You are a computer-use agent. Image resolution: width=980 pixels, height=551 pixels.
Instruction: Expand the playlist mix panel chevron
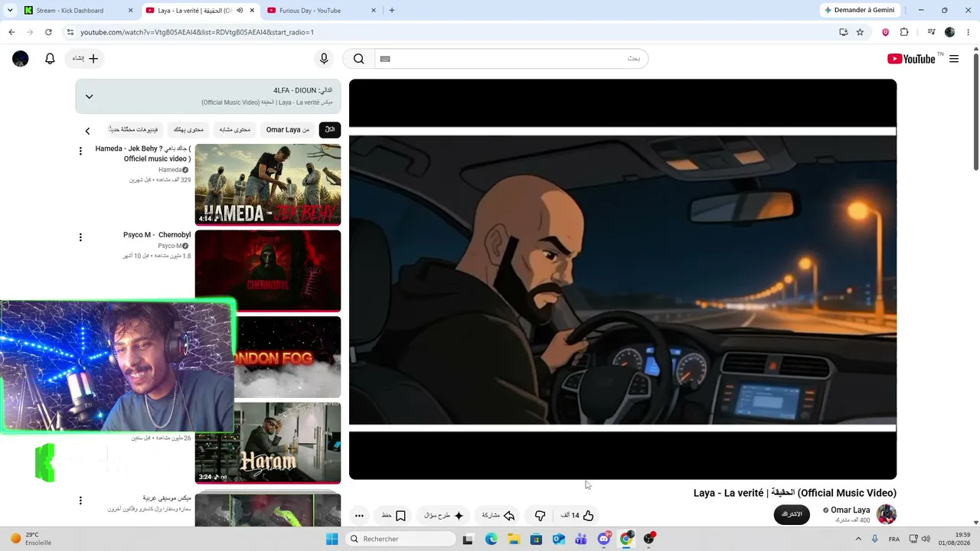tap(89, 96)
